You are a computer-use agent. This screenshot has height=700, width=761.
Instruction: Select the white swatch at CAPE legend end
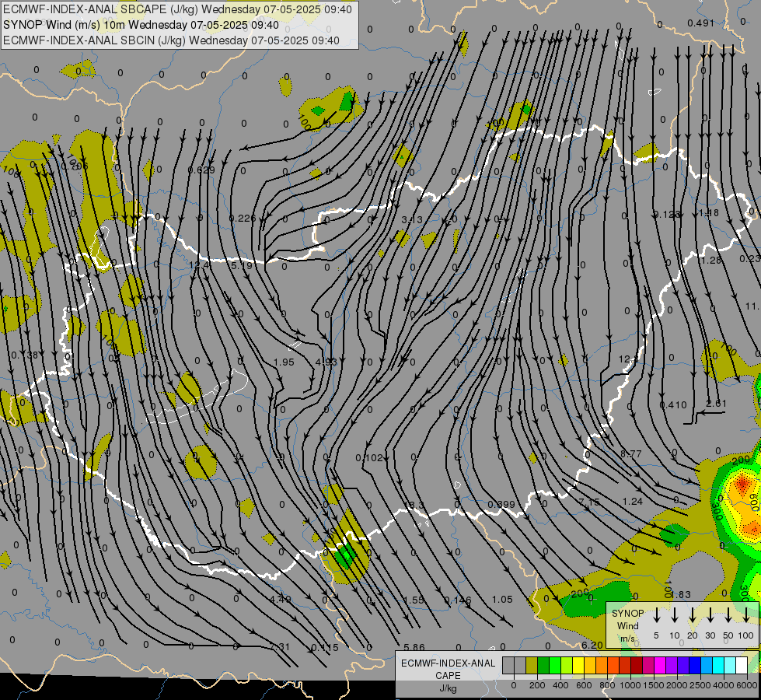coord(742,666)
